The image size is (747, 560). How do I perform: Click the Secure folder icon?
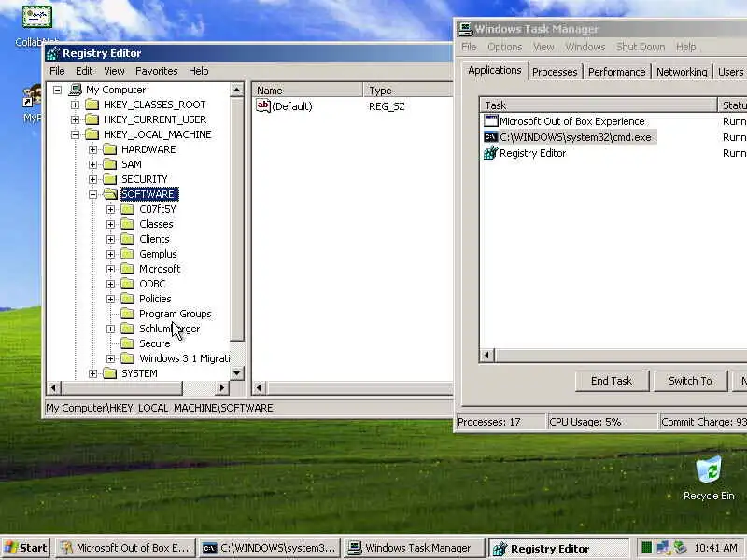(x=128, y=343)
